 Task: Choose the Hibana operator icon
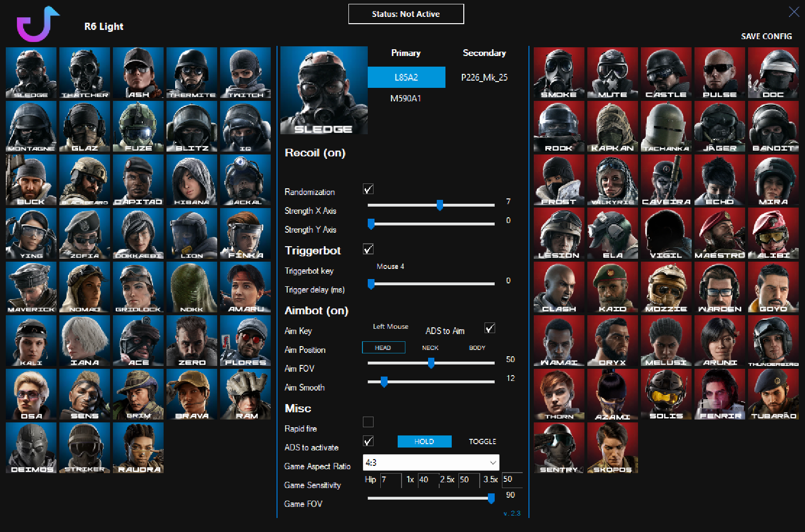click(x=192, y=180)
